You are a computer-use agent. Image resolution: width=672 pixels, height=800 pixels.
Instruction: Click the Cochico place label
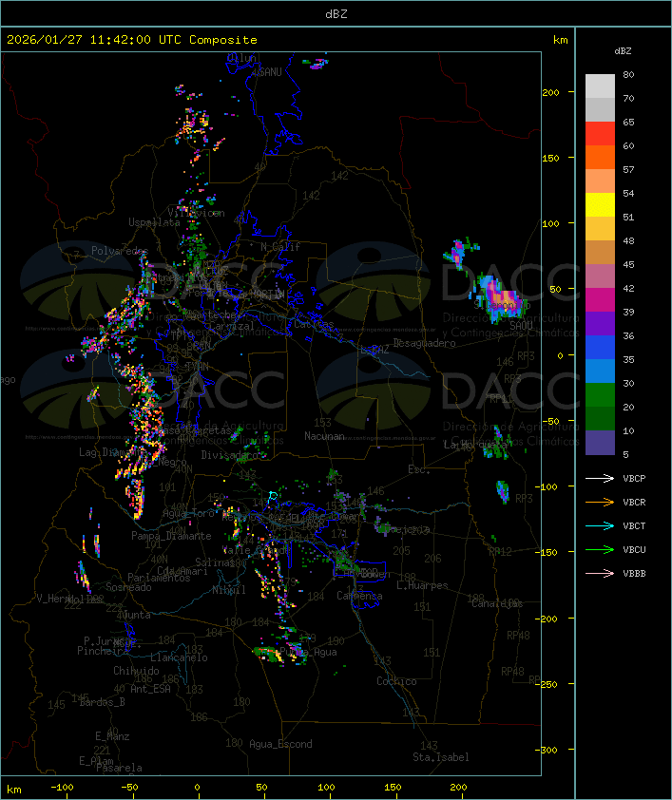point(396,681)
